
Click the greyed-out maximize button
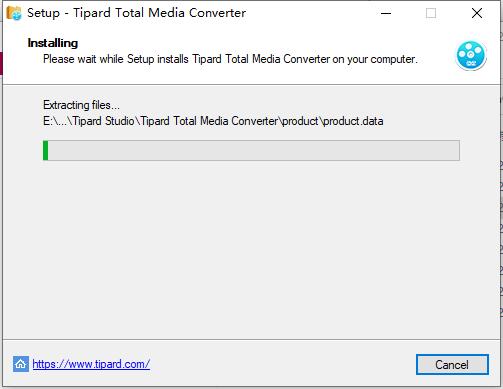(x=431, y=13)
